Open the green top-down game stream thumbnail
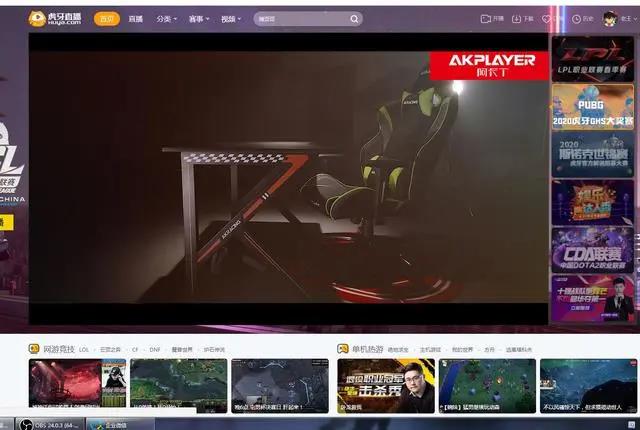This screenshot has height=430, width=640. coord(487,385)
